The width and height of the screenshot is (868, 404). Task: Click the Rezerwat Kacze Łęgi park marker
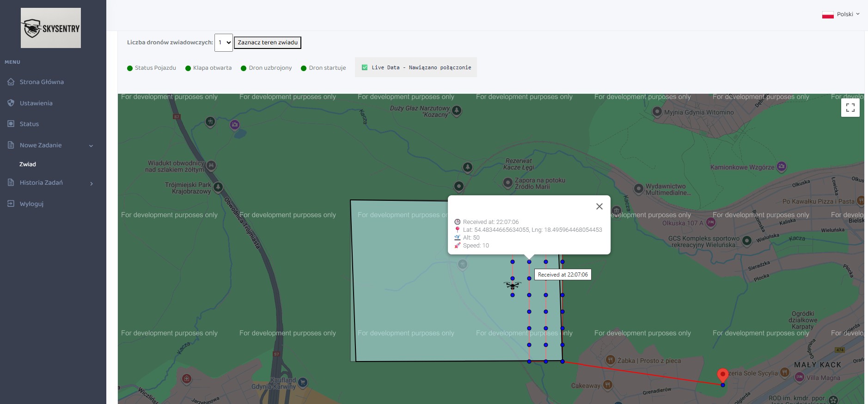pyautogui.click(x=468, y=167)
